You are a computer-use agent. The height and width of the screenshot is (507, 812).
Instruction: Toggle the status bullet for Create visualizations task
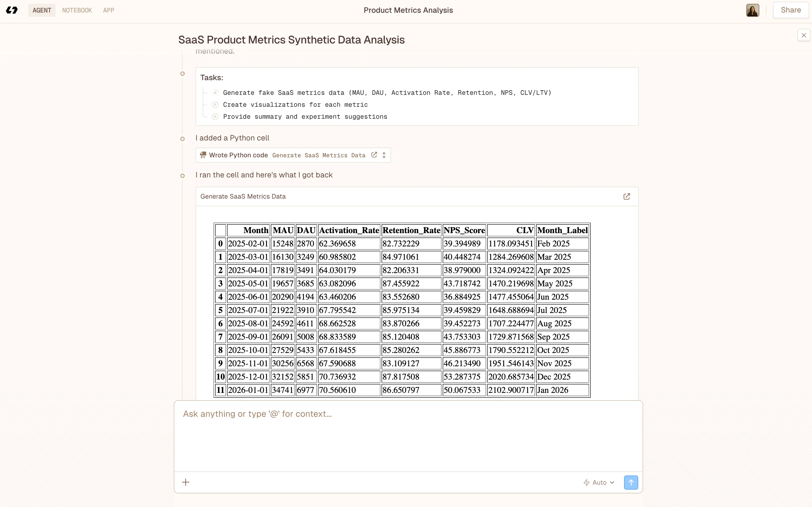[x=215, y=104]
